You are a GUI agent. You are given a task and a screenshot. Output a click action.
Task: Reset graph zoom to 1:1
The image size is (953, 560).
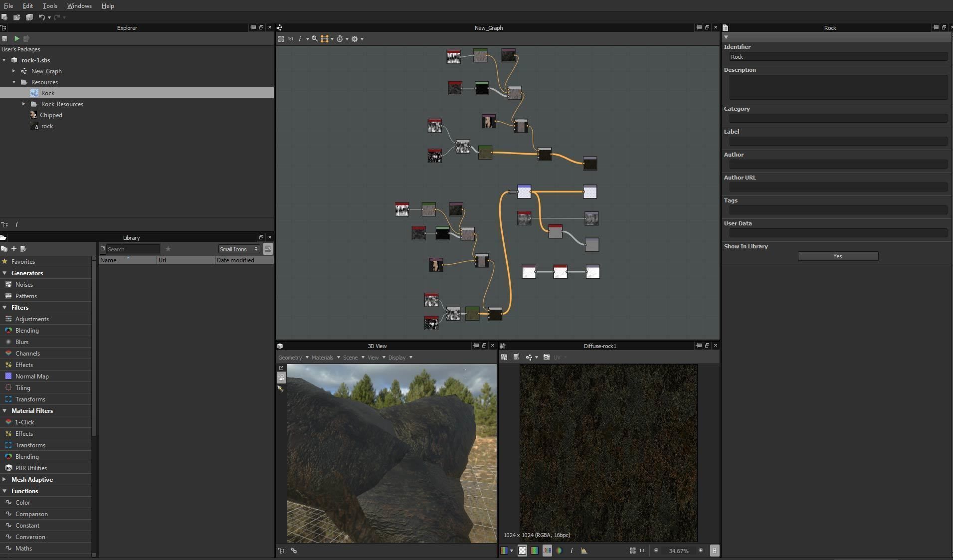(x=290, y=39)
